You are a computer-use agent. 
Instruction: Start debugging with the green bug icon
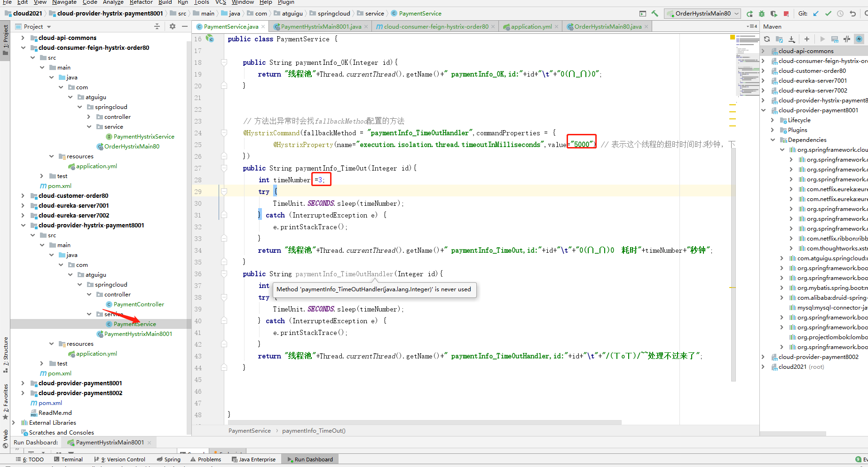pyautogui.click(x=762, y=14)
